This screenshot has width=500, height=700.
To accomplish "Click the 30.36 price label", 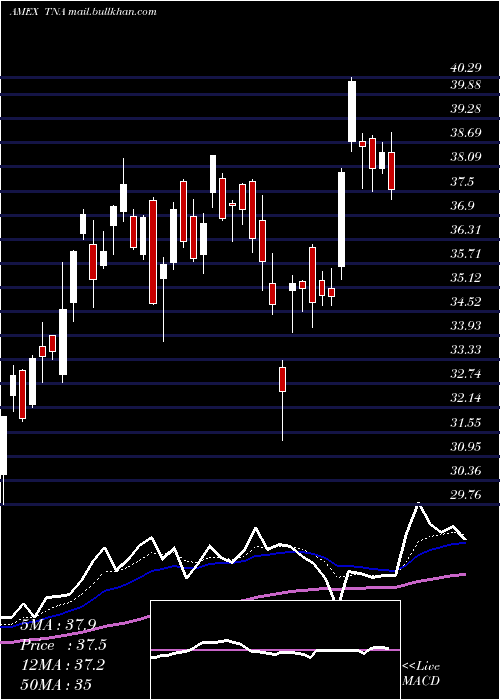I will (x=466, y=471).
